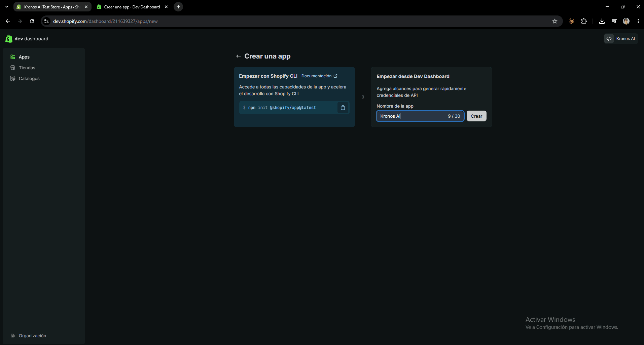Open the media controls icon in toolbar
644x345 pixels.
point(614,21)
